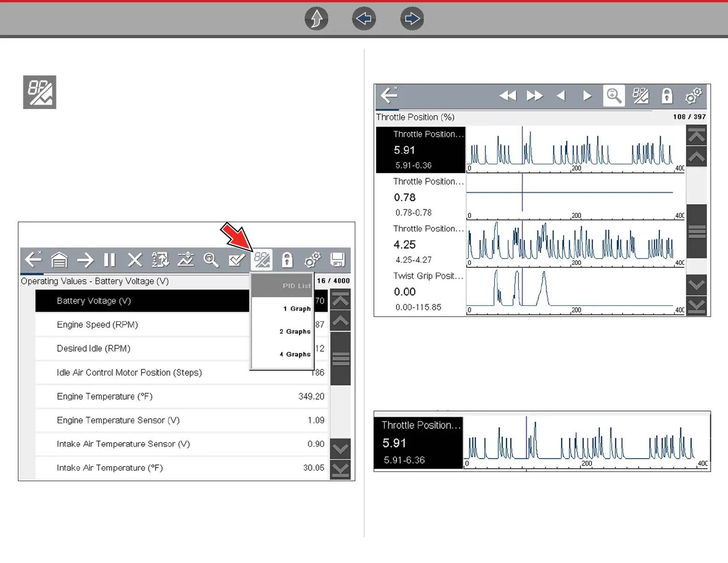Click the large View icon beside the text

click(40, 92)
